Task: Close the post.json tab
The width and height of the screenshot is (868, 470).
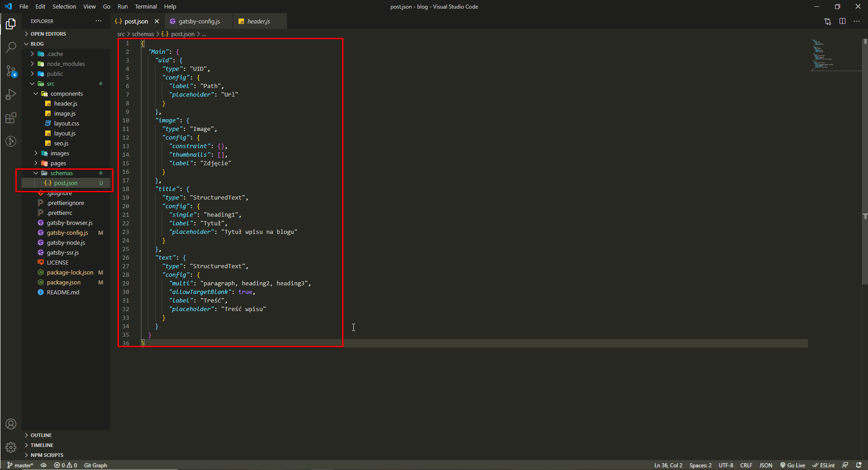Action: click(x=157, y=21)
